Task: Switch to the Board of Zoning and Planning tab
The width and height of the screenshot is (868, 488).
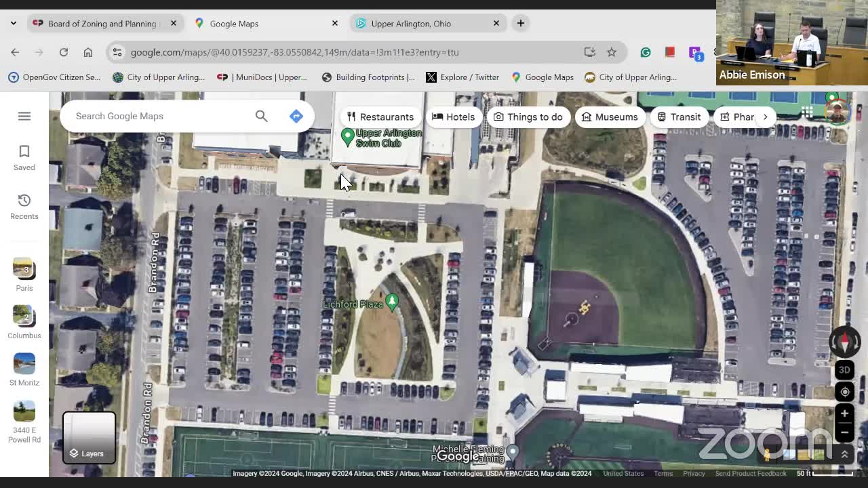Action: pyautogui.click(x=102, y=23)
